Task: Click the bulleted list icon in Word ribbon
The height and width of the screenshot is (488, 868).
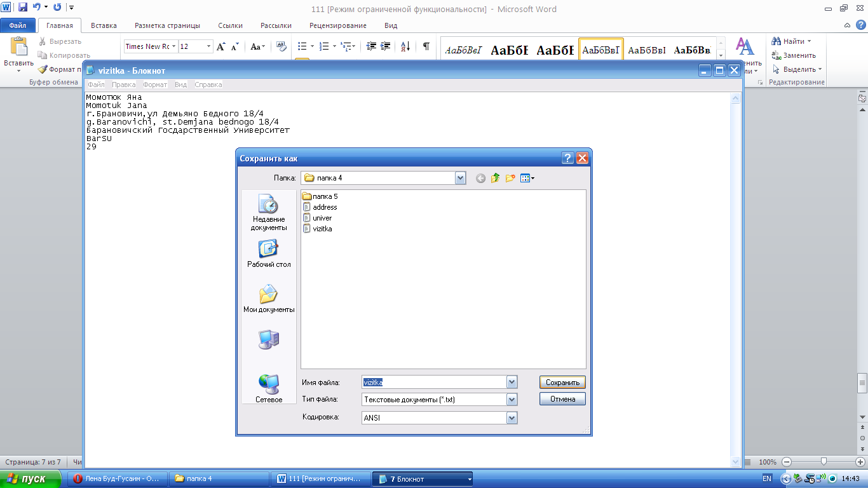Action: 302,46
